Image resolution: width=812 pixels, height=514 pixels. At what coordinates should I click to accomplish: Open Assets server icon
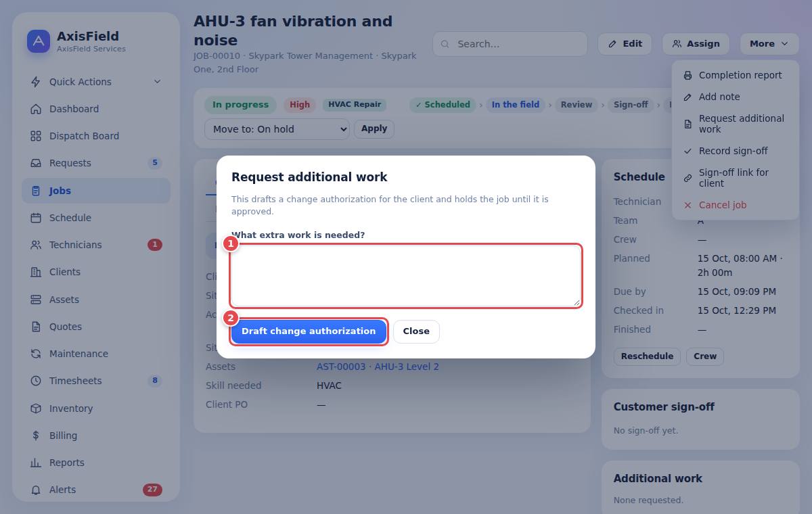[x=36, y=300]
